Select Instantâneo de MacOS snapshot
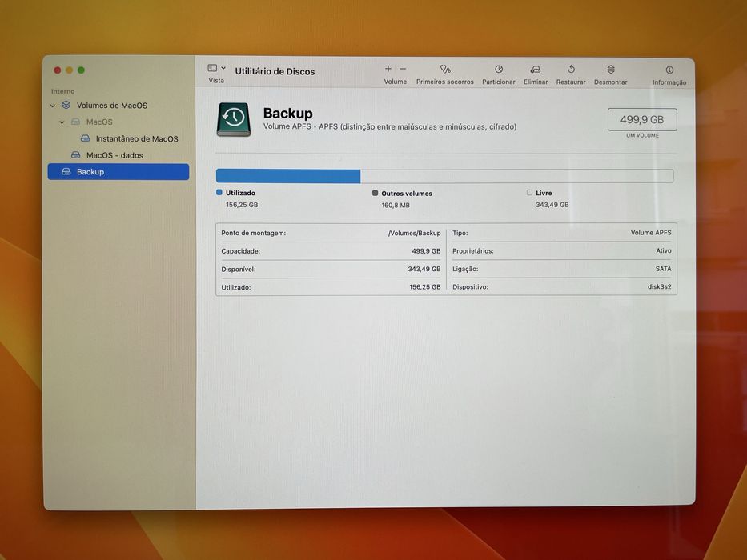The image size is (747, 560). (x=137, y=138)
